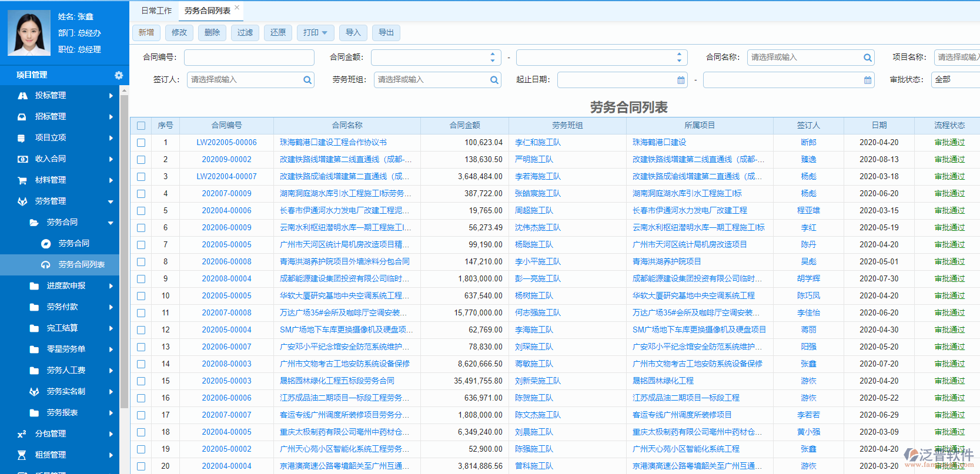Check row for contract 202007-00009
The width and height of the screenshot is (980, 474).
tap(141, 194)
